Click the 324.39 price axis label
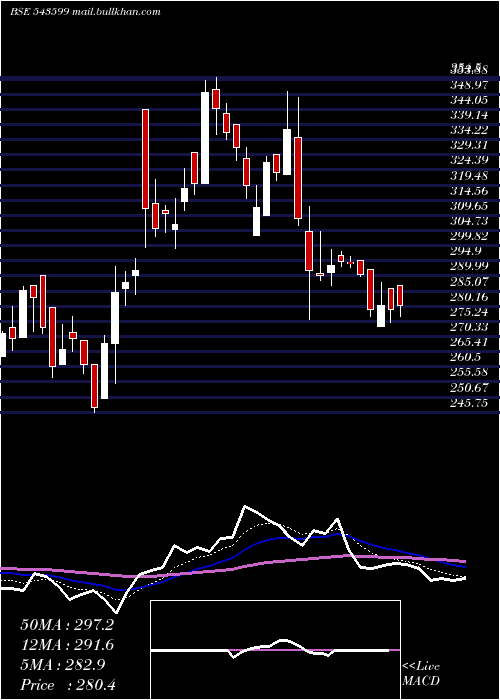 (x=469, y=160)
